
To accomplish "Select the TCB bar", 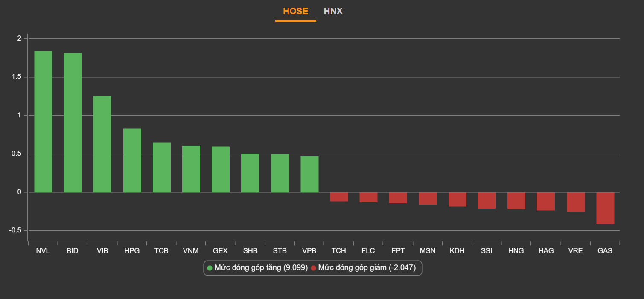I will 161,167.
